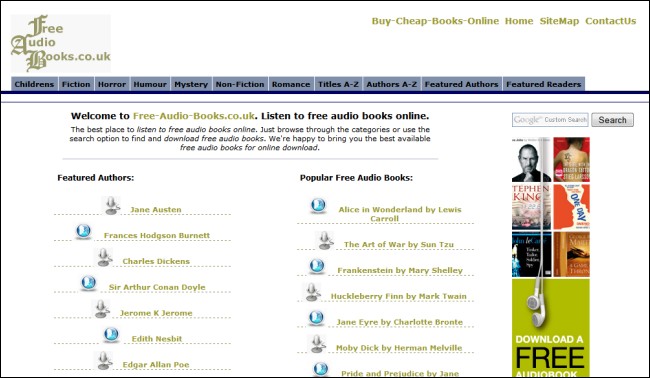Open the SiteMap link
The width and height of the screenshot is (650, 378).
(x=559, y=21)
